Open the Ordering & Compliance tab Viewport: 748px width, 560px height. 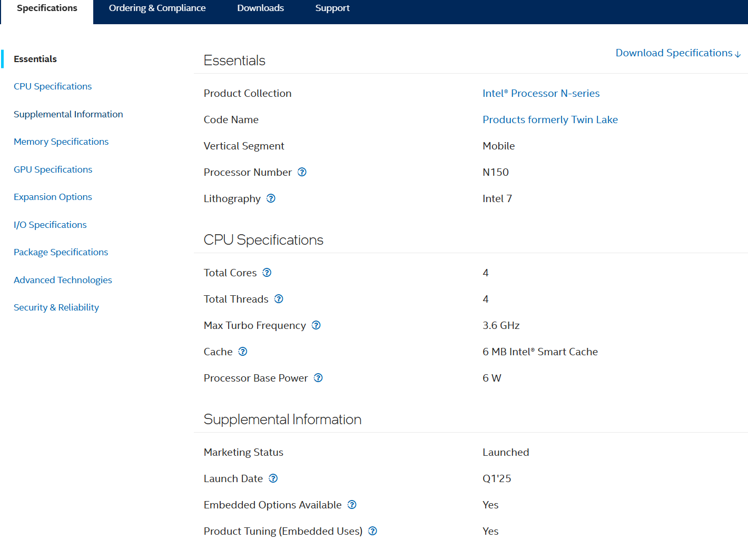158,8
